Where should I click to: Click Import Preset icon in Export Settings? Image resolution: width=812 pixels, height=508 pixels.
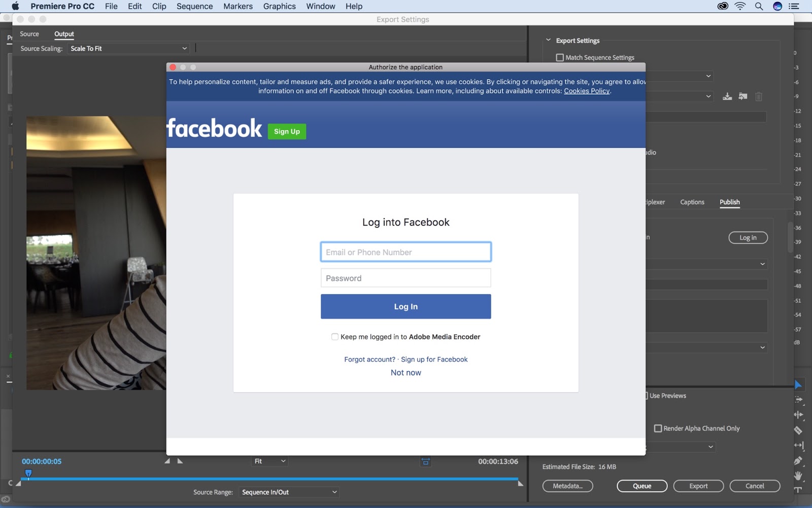743,96
